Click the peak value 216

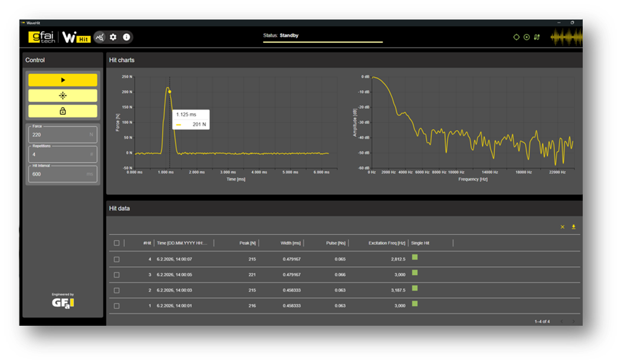click(252, 306)
